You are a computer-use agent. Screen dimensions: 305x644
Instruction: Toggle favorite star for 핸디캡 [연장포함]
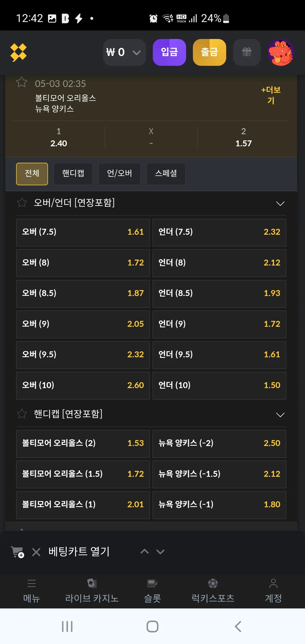tap(22, 414)
